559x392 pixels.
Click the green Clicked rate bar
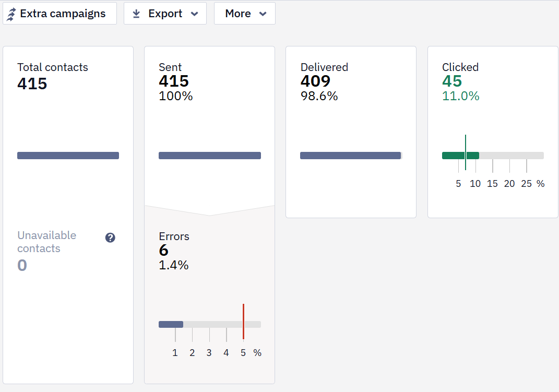click(x=460, y=156)
